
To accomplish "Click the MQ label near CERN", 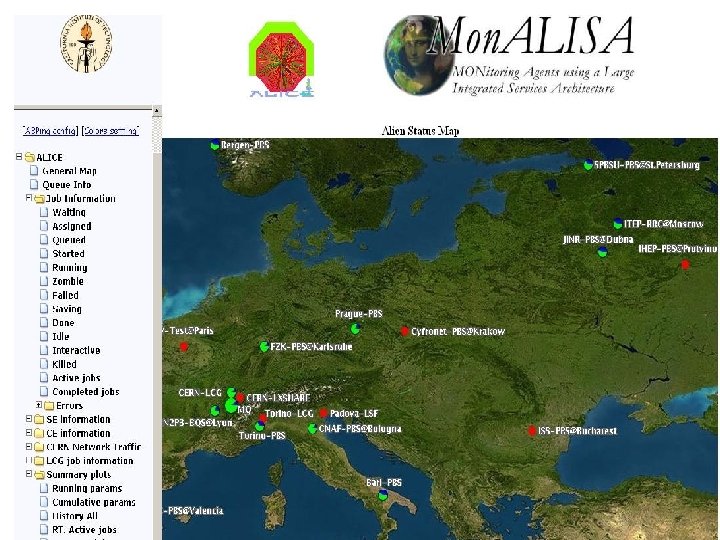I will 244,410.
